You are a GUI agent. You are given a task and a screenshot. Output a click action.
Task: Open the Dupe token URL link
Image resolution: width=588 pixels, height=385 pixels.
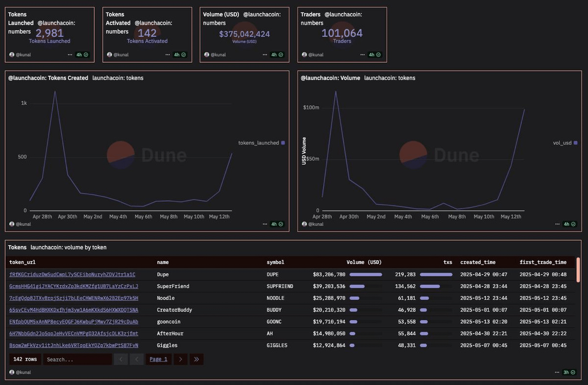click(72, 275)
